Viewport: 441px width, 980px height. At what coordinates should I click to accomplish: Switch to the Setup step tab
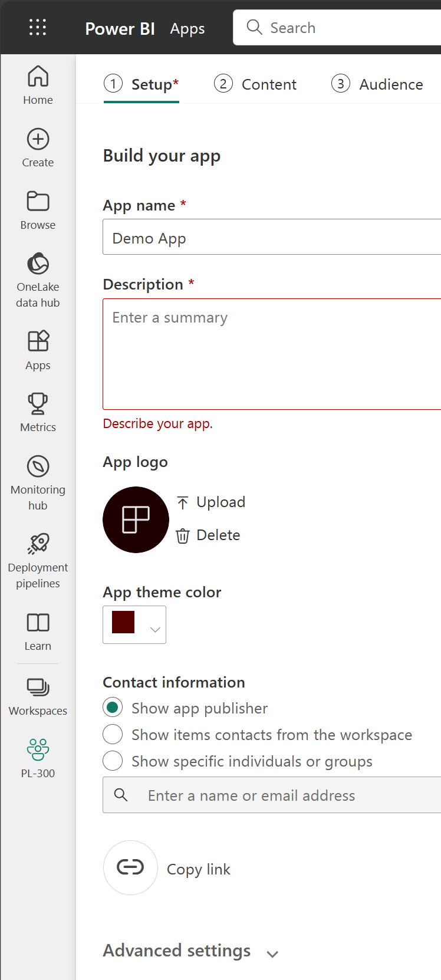(141, 84)
